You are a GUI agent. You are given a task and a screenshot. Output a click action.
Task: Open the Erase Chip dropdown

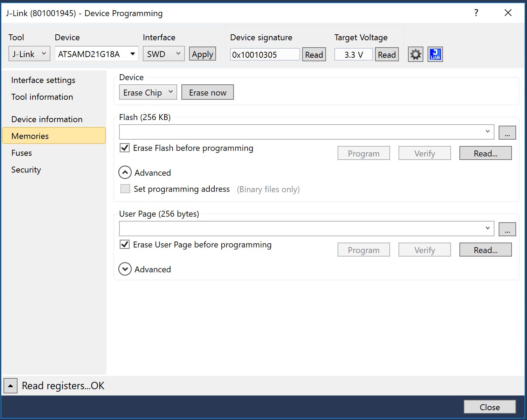(148, 92)
